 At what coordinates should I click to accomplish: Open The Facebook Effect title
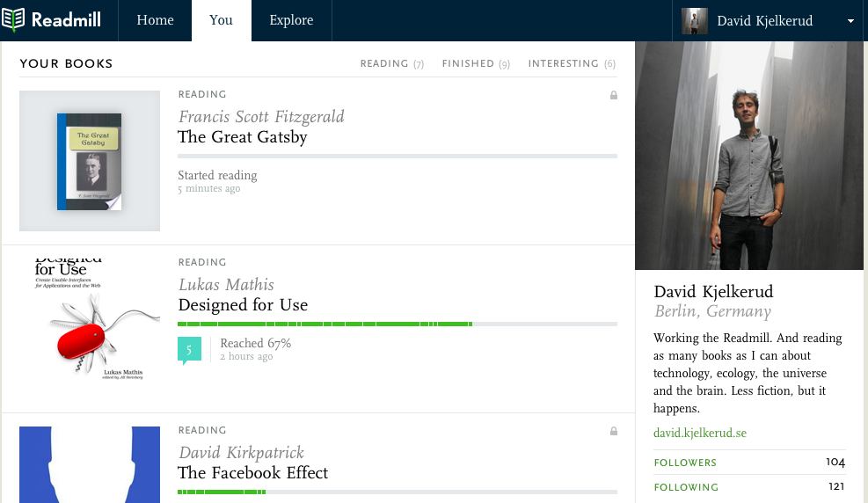tap(253, 473)
